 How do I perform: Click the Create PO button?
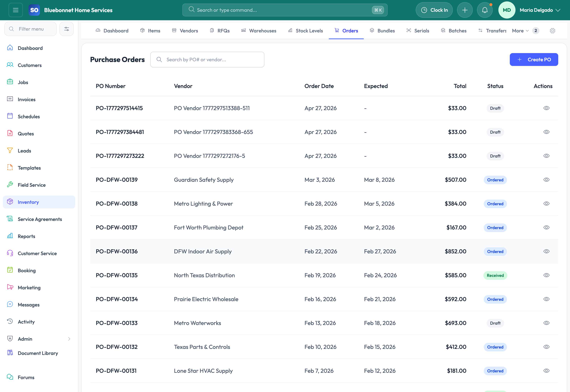pos(534,60)
